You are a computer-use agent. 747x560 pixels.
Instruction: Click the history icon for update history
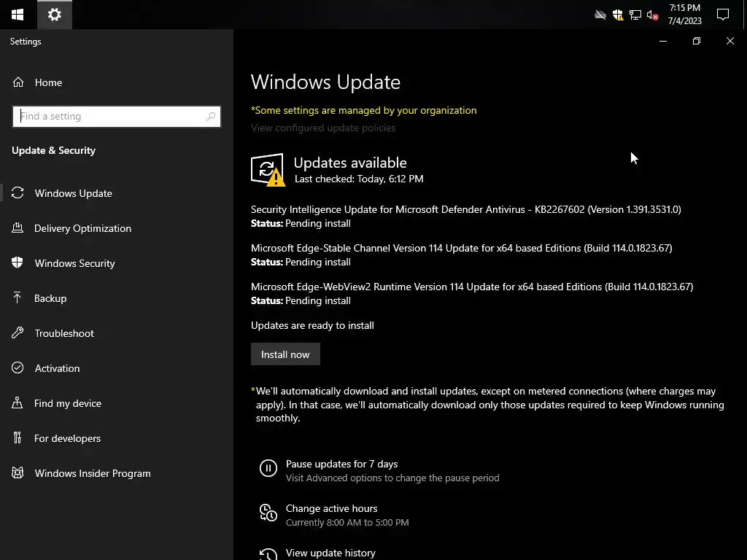tap(268, 554)
